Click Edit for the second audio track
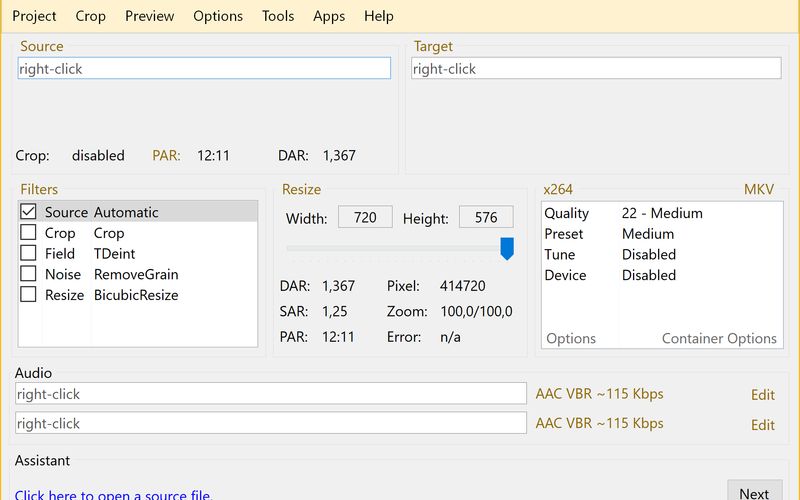 click(x=763, y=424)
